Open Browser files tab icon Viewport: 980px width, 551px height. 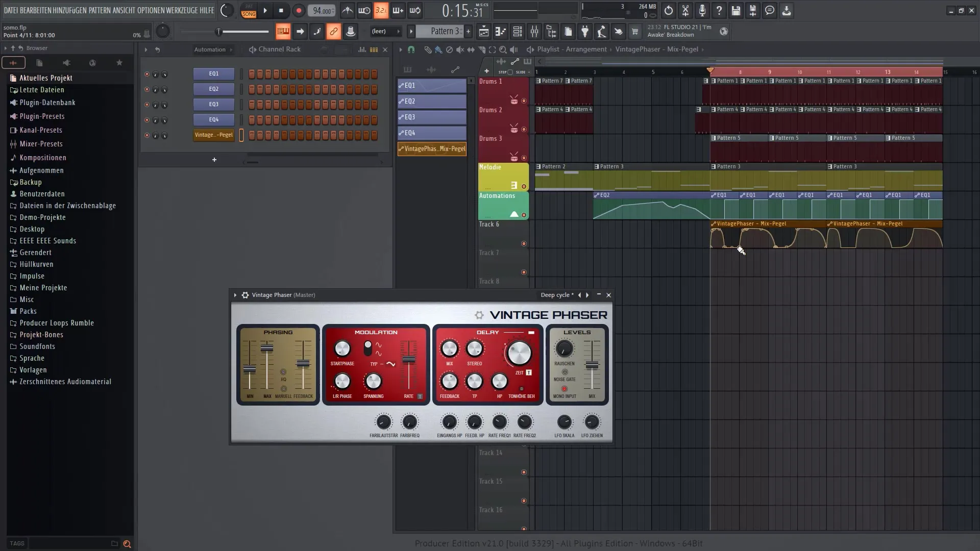(39, 63)
